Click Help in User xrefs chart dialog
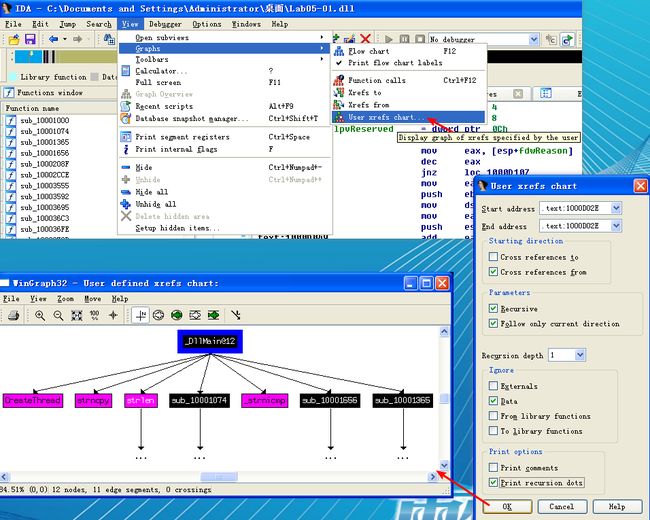650x520 pixels. [617, 506]
